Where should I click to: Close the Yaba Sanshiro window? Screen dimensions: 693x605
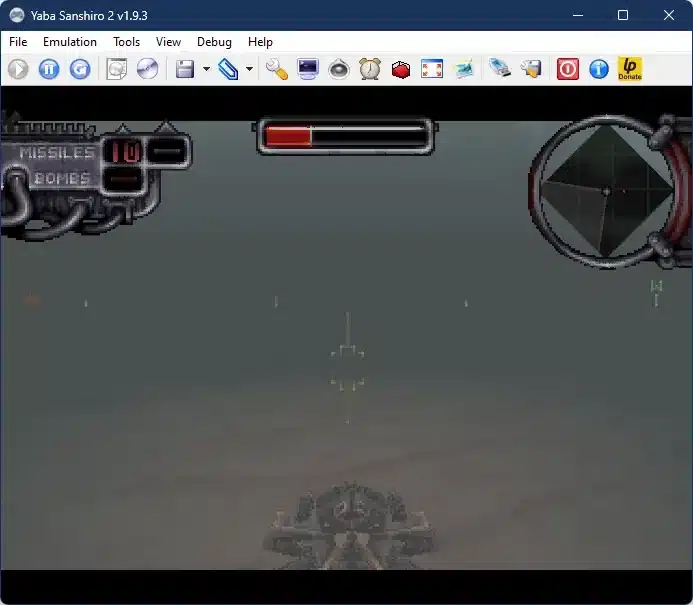pos(669,15)
